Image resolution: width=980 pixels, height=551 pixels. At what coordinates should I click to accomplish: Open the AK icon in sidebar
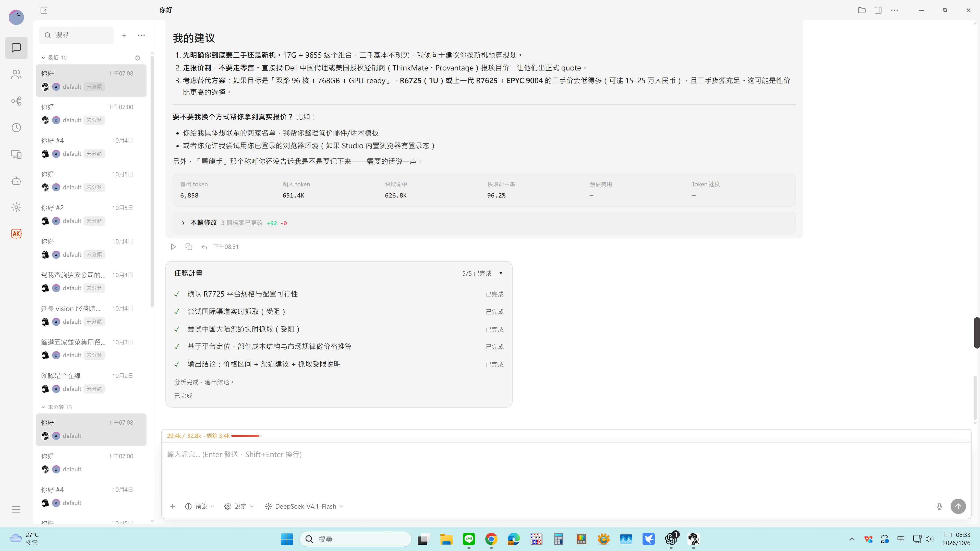tap(16, 234)
